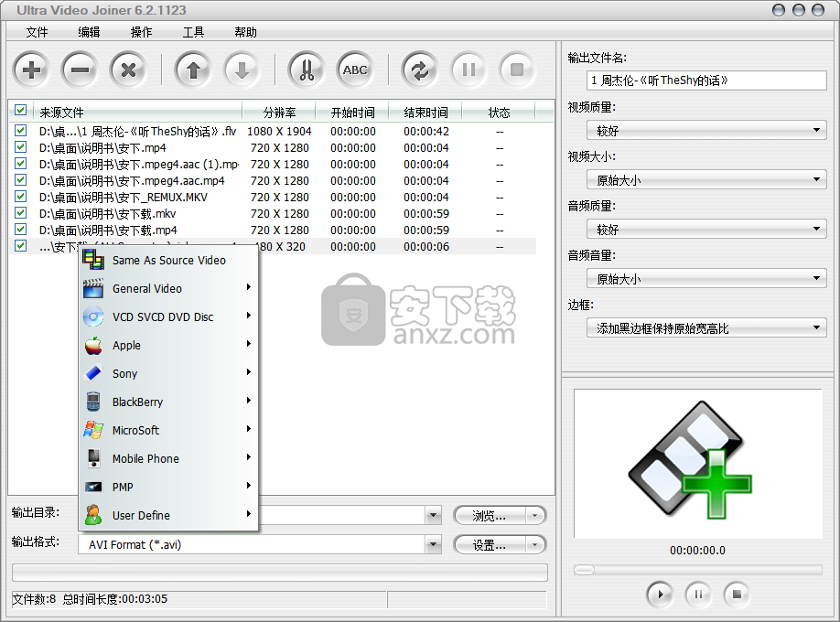Click the Mobile Phone icon
Image resolution: width=840 pixels, height=622 pixels.
click(93, 458)
